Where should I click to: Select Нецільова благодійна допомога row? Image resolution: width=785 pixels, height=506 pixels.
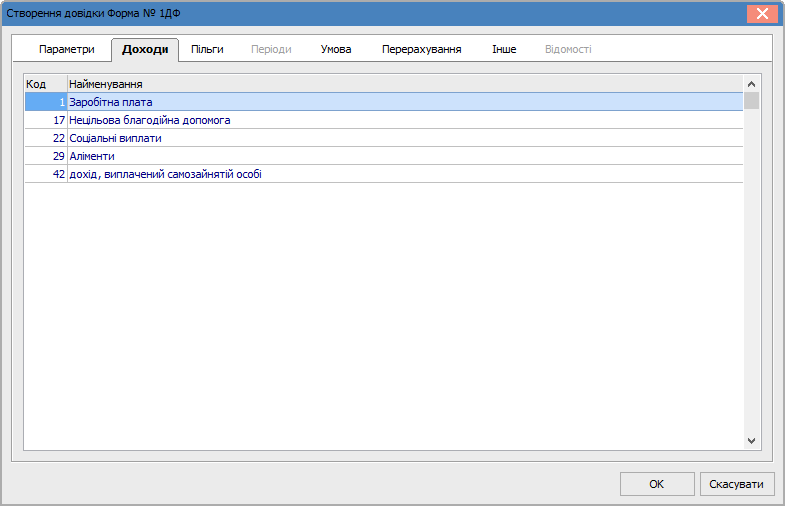[384, 120]
